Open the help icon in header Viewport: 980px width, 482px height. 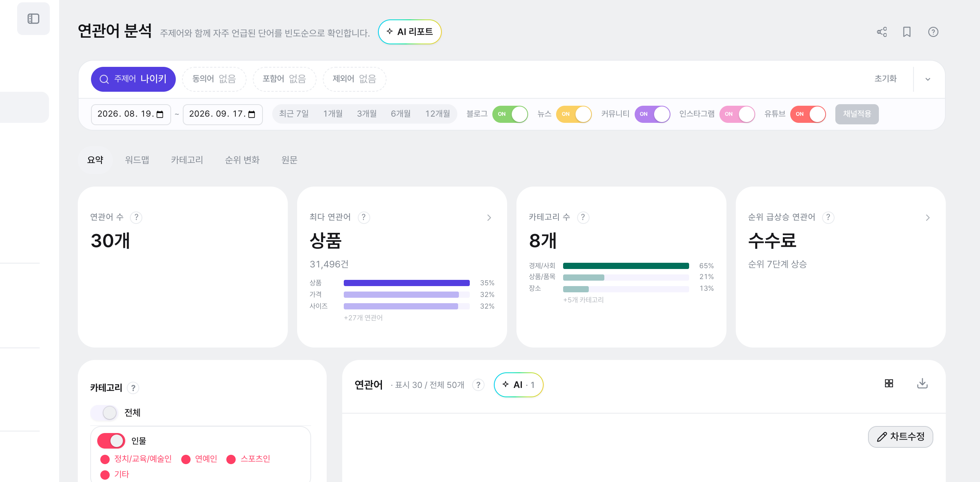[x=933, y=32]
